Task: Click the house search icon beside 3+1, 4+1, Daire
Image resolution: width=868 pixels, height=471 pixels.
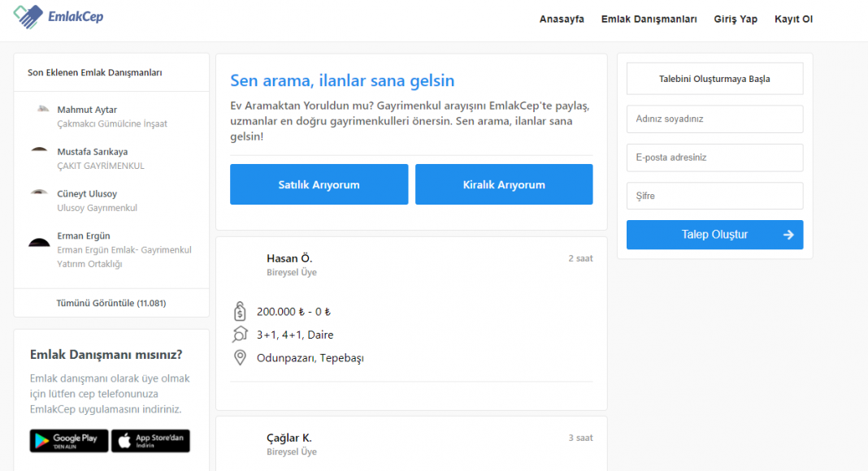Action: (240, 335)
